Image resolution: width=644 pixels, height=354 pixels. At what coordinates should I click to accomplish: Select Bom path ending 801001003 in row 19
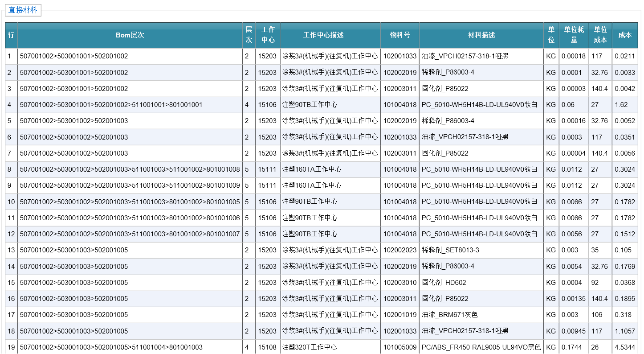(x=111, y=347)
